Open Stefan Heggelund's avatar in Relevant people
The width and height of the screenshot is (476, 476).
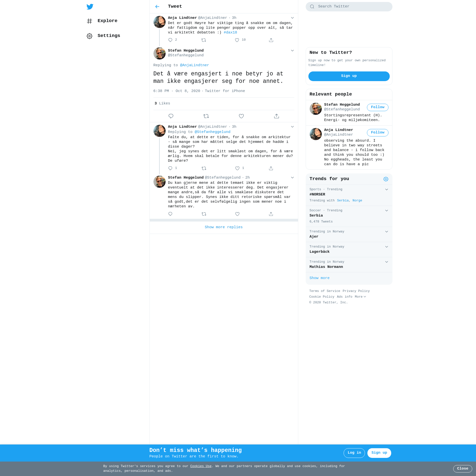coord(316,109)
